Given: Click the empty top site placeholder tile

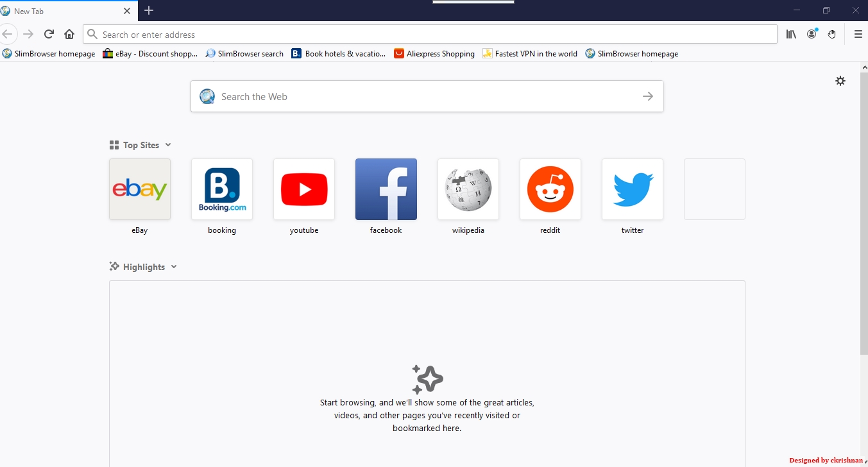Looking at the screenshot, I should (715, 189).
